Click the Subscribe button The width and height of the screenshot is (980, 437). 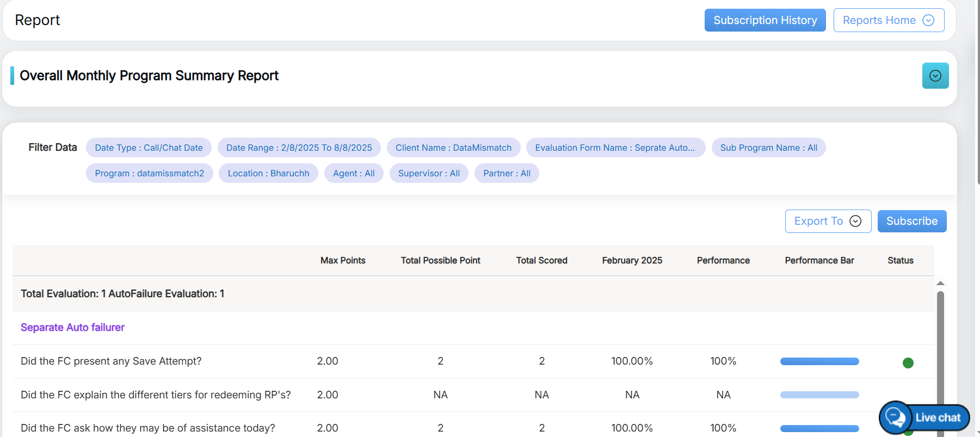[911, 221]
